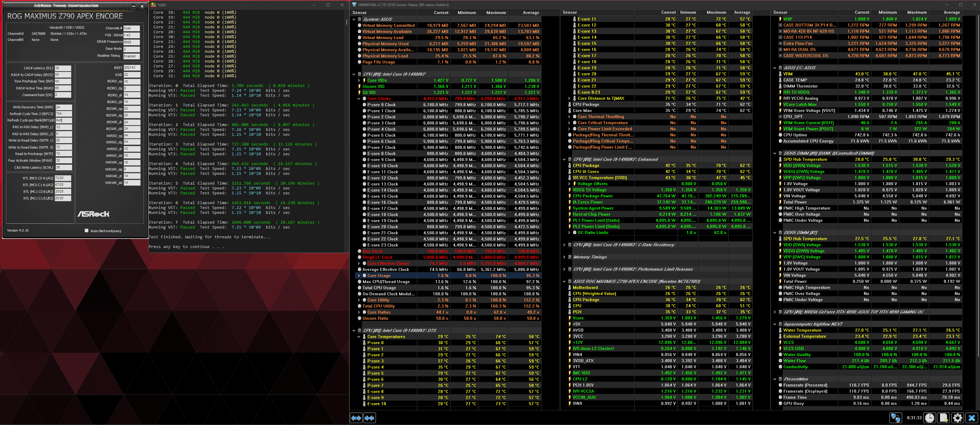This screenshot has width=980, height=425.
Task: Click the icon beside SPD Hub Temperature in DIMM #0
Action: pos(780,159)
